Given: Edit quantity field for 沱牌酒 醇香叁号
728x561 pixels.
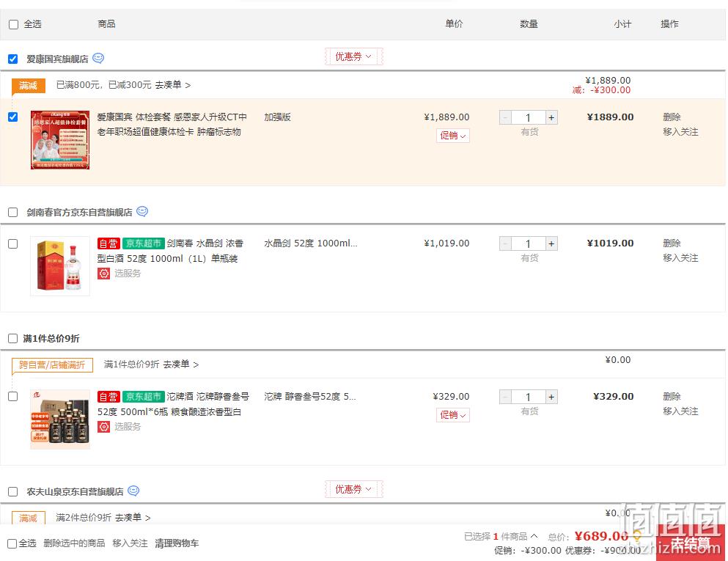Looking at the screenshot, I should (529, 397).
